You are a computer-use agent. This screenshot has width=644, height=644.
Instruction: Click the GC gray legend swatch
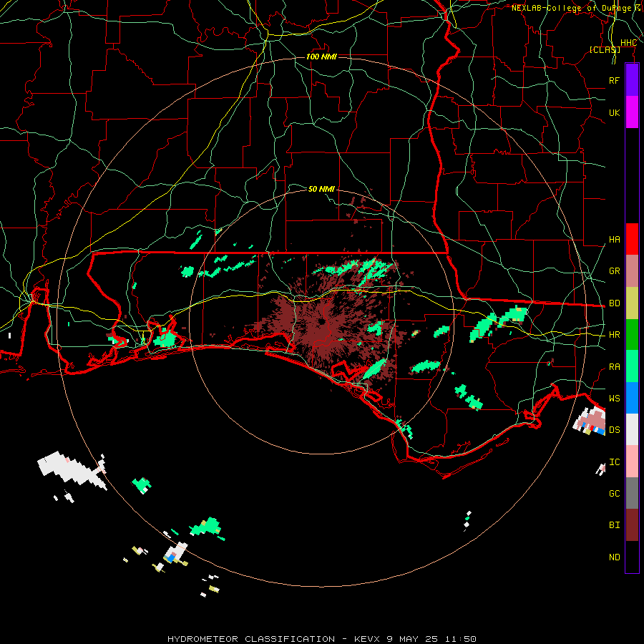[x=632, y=493]
